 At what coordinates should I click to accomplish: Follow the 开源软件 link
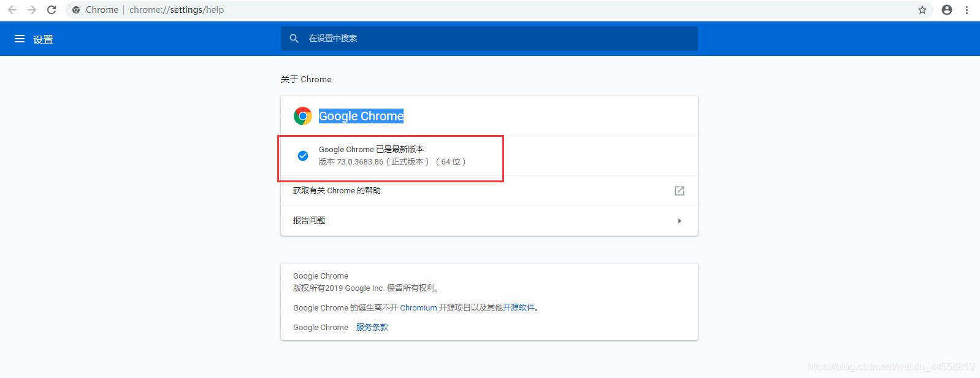coord(519,308)
